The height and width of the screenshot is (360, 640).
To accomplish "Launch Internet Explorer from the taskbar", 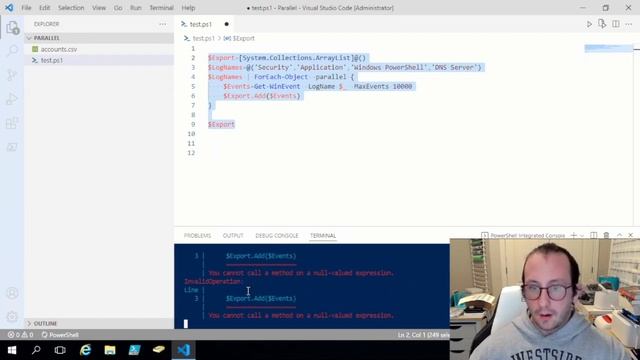I will click(x=85, y=350).
